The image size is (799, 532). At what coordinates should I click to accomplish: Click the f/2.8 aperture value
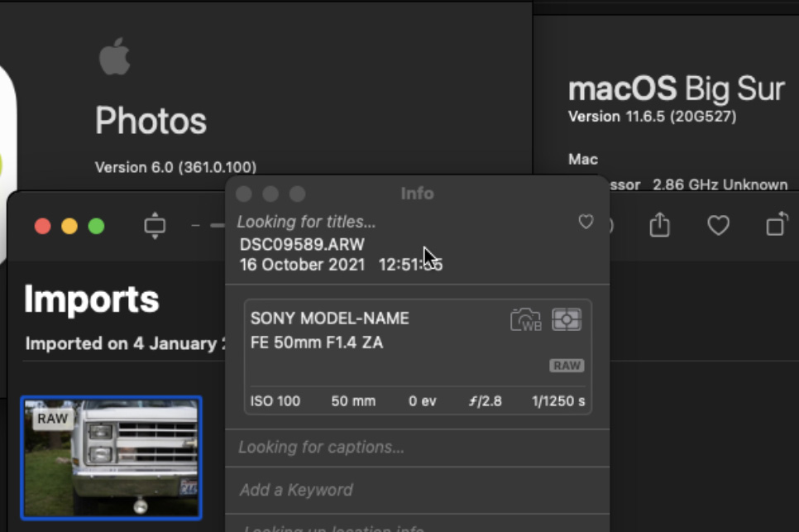tap(485, 401)
